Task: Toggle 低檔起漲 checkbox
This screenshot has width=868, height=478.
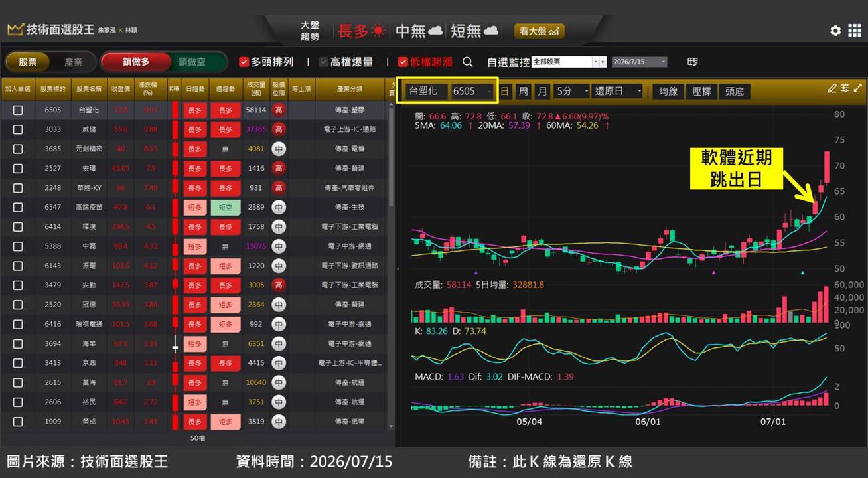Action: pyautogui.click(x=403, y=62)
